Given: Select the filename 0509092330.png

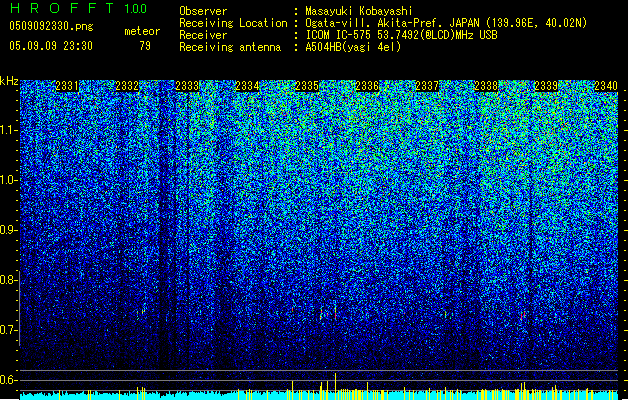Looking at the screenshot, I should coord(51,26).
